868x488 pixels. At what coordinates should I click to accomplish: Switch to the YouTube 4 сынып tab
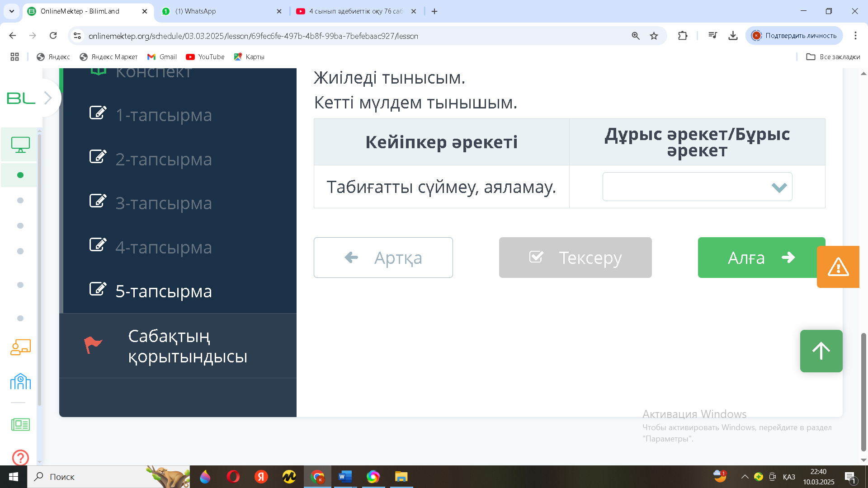(355, 11)
